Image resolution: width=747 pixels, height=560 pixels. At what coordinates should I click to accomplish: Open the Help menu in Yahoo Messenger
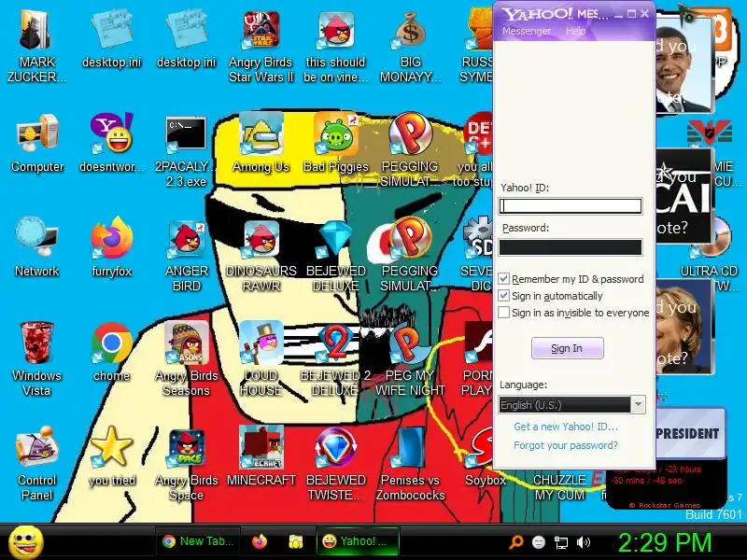click(x=575, y=31)
